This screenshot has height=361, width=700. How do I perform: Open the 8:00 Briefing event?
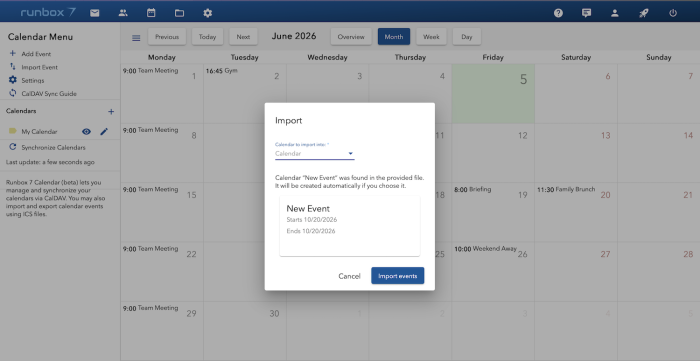473,189
